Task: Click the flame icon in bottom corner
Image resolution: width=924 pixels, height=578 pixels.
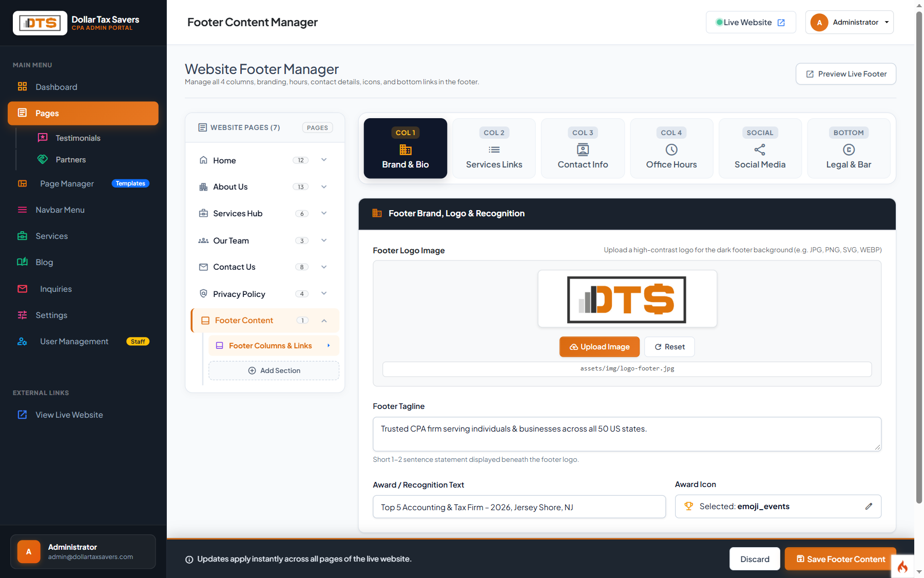Action: pyautogui.click(x=902, y=567)
